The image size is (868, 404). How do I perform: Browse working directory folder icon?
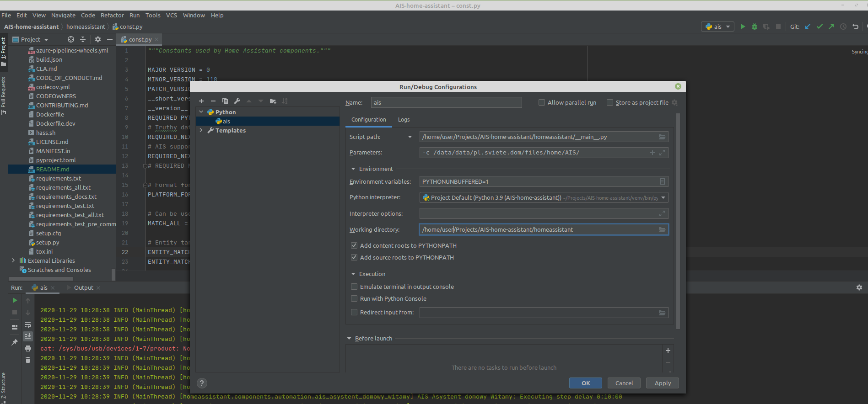[x=662, y=230]
